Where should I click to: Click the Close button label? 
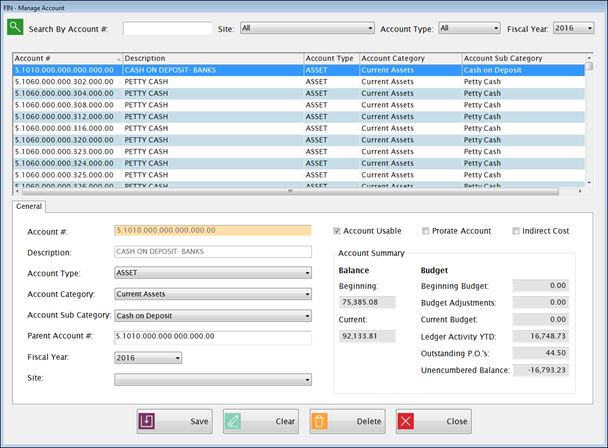pos(457,421)
